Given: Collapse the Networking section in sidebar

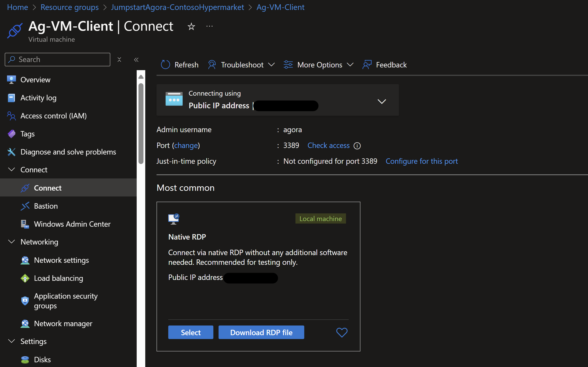Looking at the screenshot, I should 12,242.
